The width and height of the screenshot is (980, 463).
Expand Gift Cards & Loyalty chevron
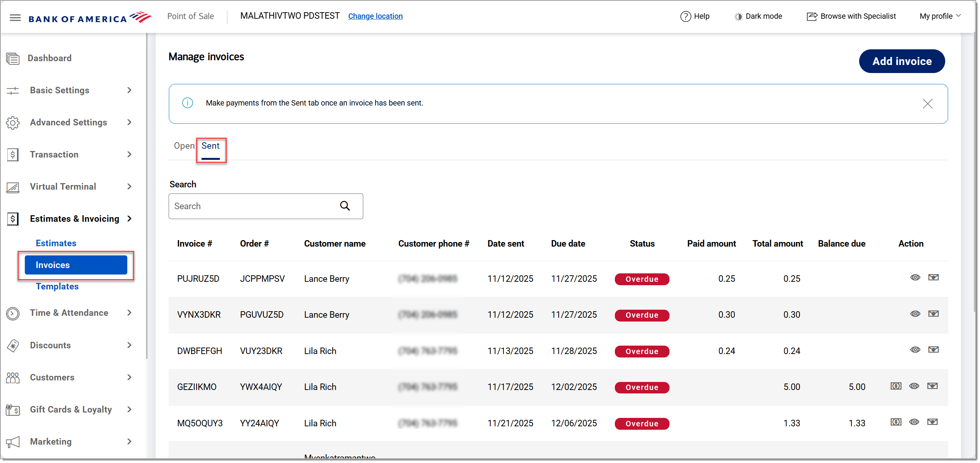coord(129,409)
